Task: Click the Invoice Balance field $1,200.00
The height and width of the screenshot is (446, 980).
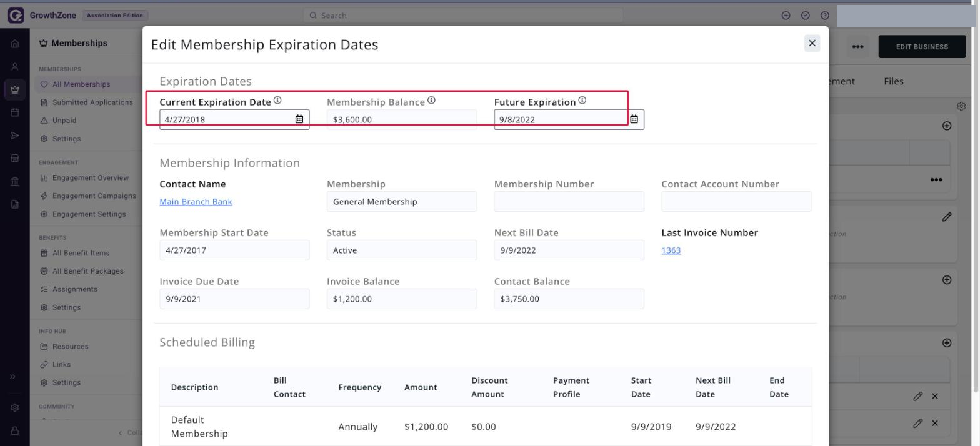Action: tap(402, 299)
